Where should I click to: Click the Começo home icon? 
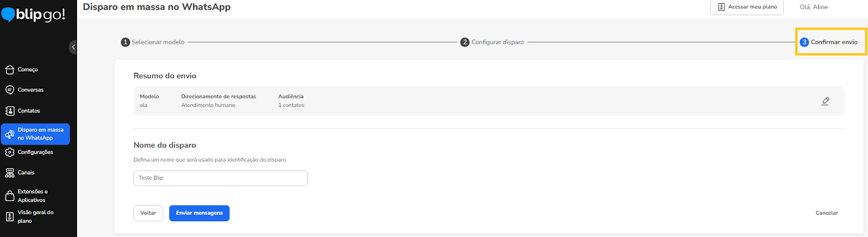click(x=9, y=69)
